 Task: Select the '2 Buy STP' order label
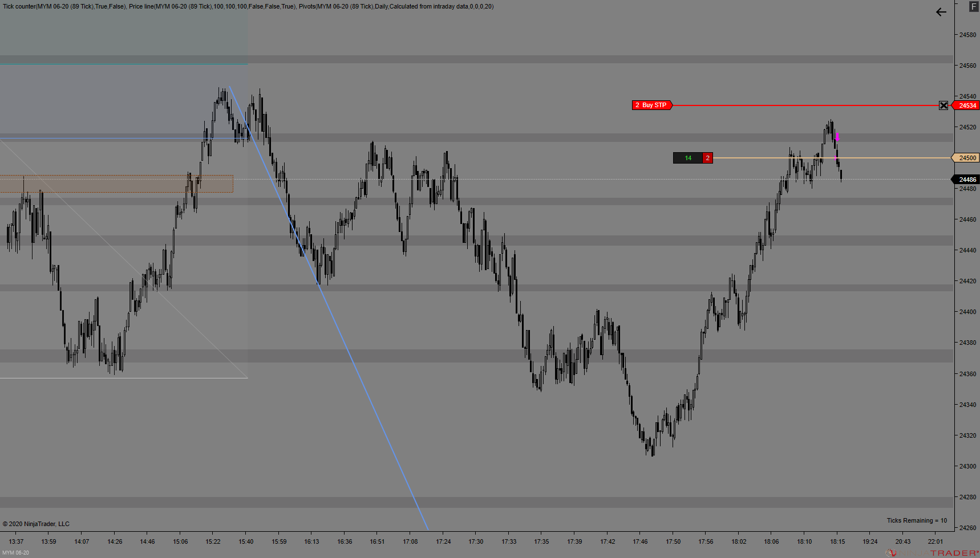[652, 105]
